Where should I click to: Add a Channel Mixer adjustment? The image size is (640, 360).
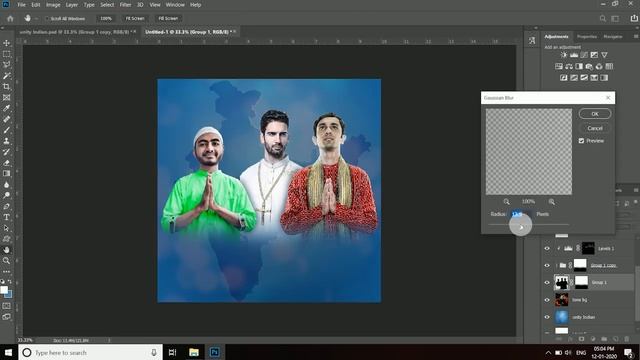(599, 66)
